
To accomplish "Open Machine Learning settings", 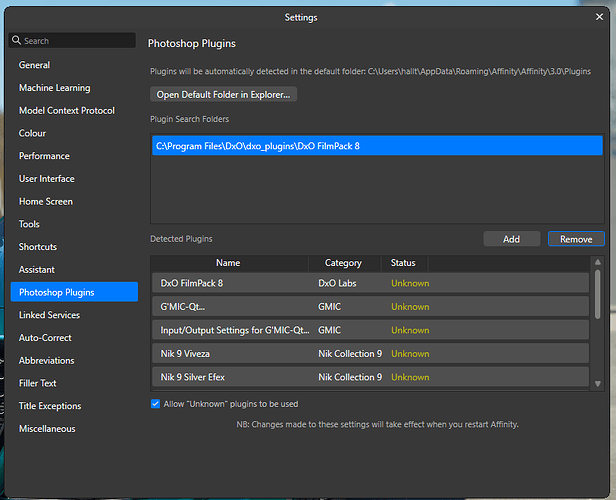I will (55, 88).
